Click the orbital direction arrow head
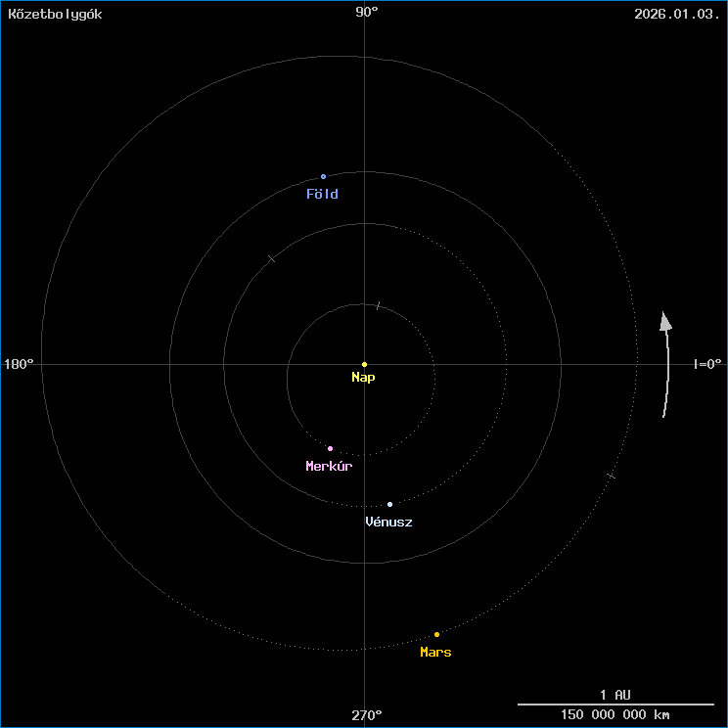 [x=665, y=322]
